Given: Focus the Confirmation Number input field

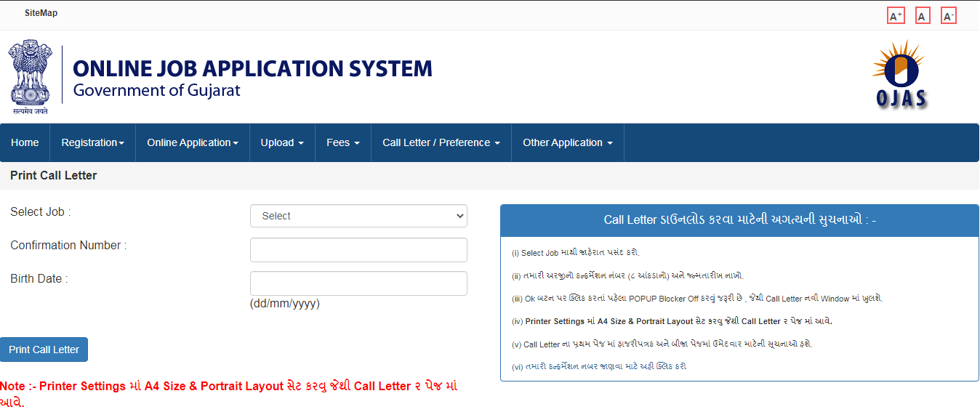Looking at the screenshot, I should pos(358,250).
